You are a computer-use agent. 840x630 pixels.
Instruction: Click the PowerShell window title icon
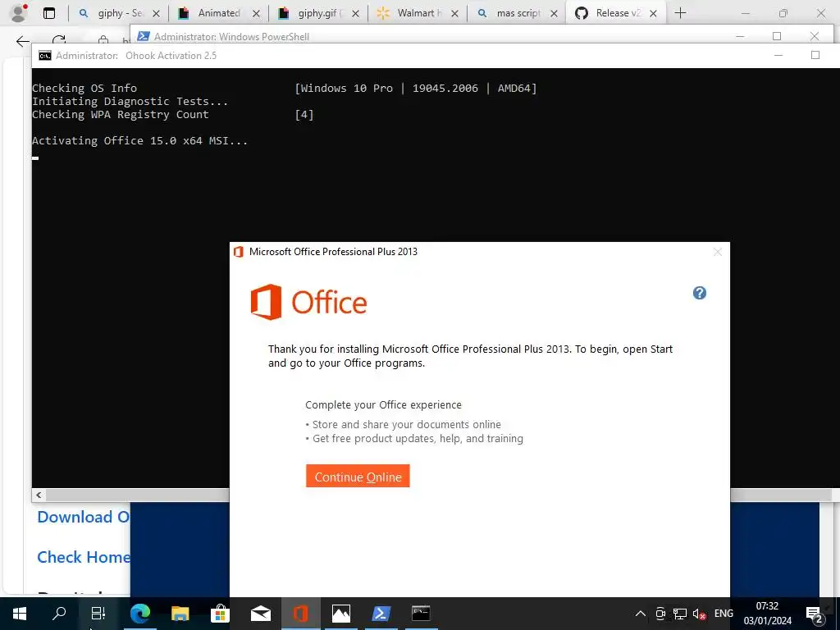coord(143,36)
